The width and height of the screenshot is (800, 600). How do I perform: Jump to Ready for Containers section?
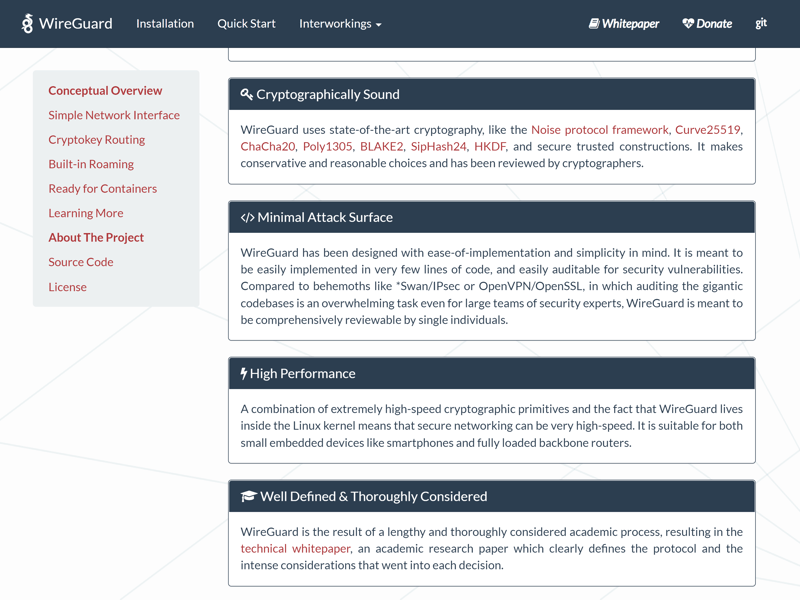103,188
